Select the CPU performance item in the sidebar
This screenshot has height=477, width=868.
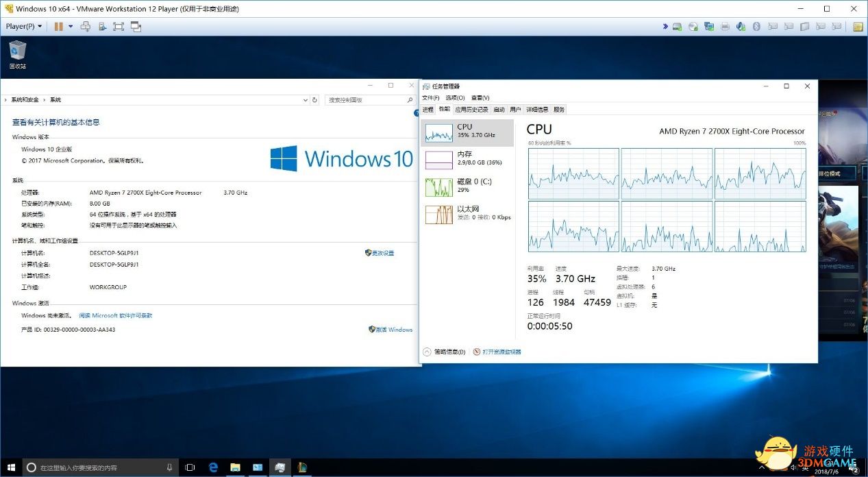467,132
